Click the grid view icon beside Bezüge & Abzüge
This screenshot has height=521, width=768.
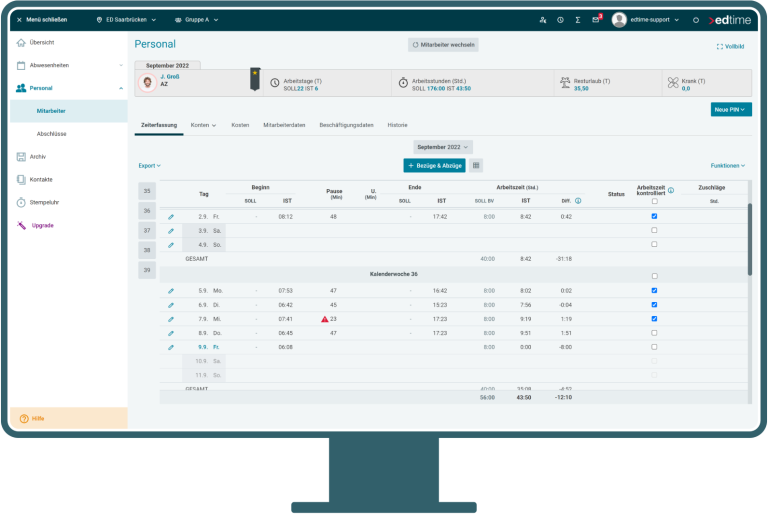(x=476, y=165)
